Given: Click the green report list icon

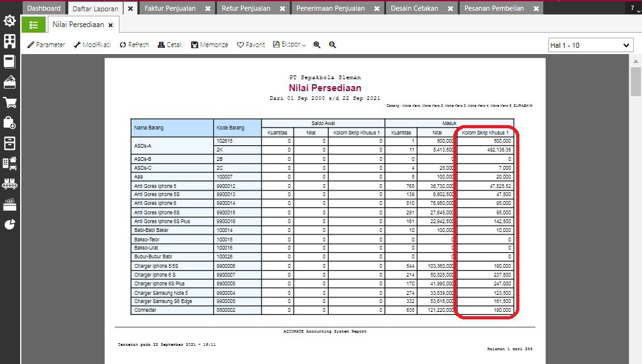Looking at the screenshot, I should 33,25.
